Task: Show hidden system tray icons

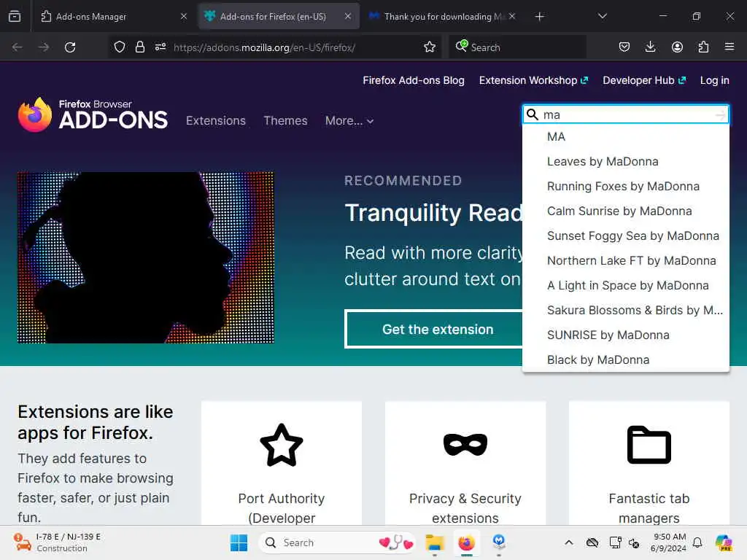Action: point(569,542)
